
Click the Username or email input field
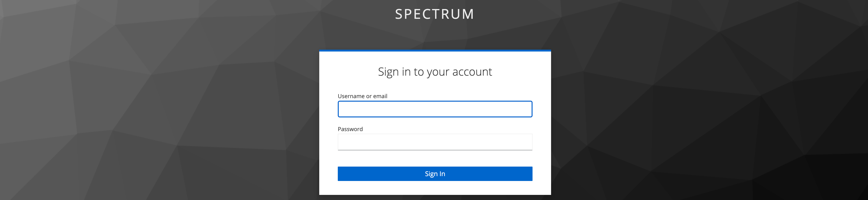[435, 109]
